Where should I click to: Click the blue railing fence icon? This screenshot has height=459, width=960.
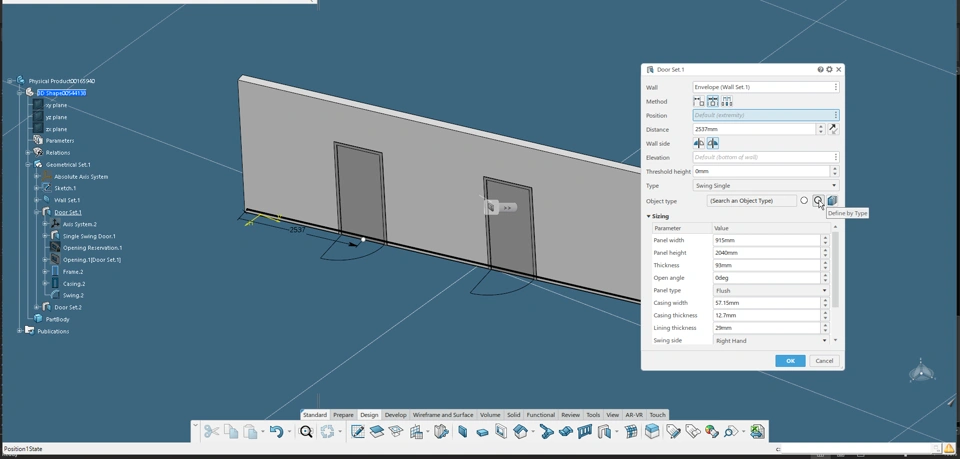(585, 431)
